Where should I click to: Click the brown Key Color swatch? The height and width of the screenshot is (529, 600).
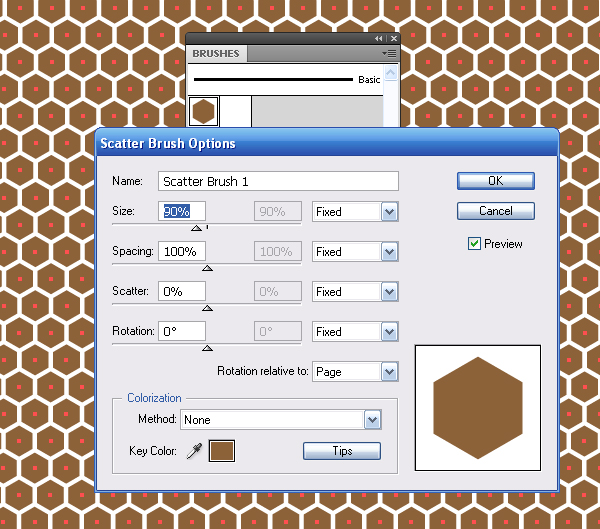pyautogui.click(x=222, y=451)
